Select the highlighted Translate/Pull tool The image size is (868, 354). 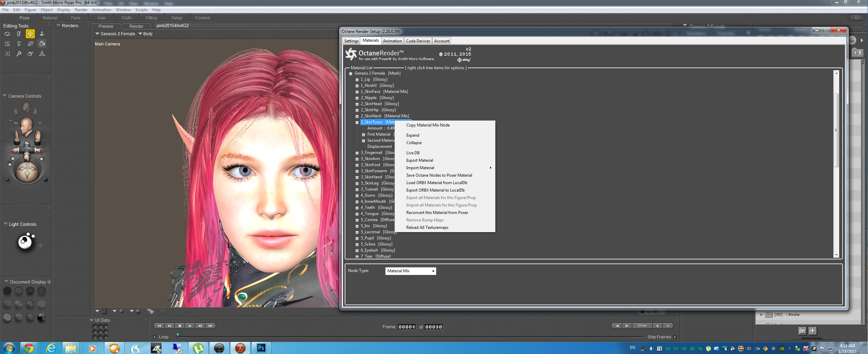(30, 34)
